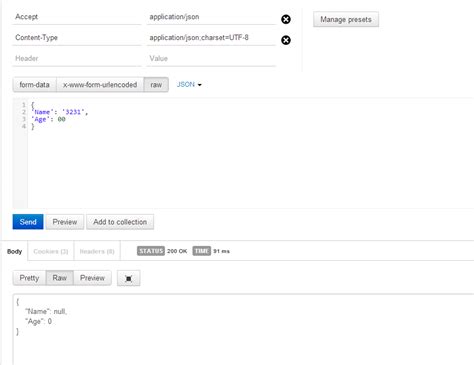Open Manage presets
474x365 pixels.
[346, 19]
